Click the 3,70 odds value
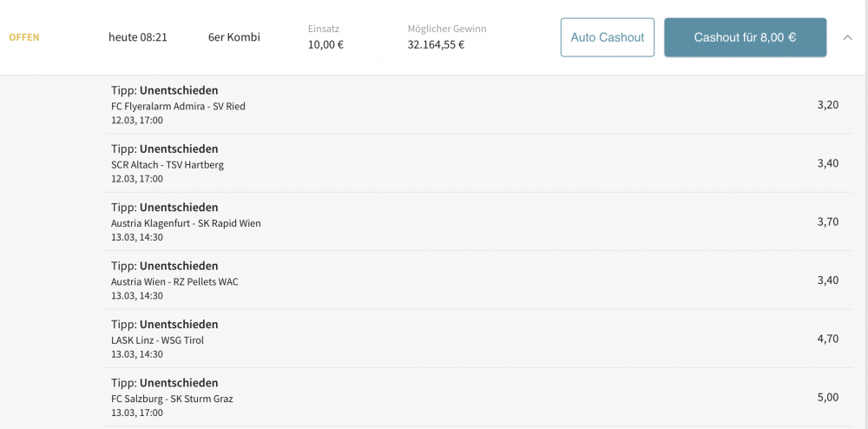Image resolution: width=868 pixels, height=429 pixels. tap(828, 222)
